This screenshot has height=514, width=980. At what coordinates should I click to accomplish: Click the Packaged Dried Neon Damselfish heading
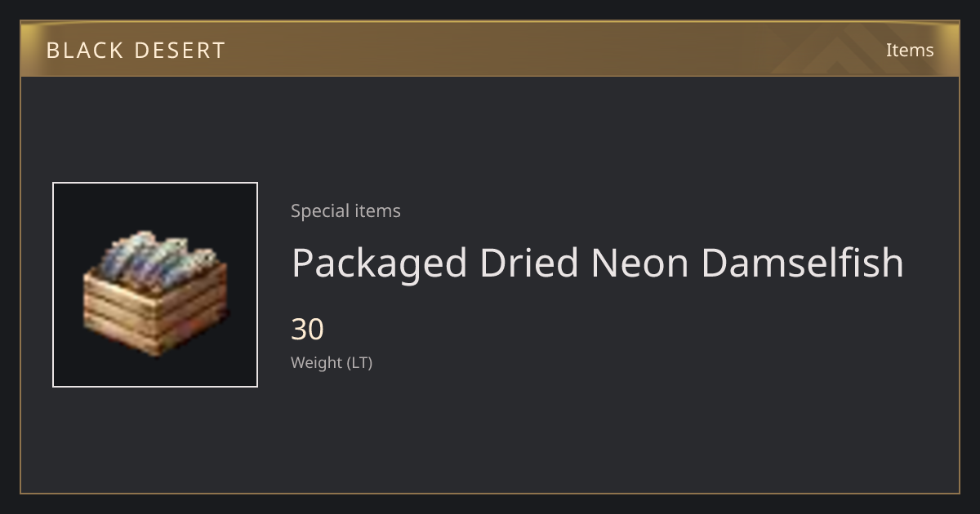click(x=598, y=263)
